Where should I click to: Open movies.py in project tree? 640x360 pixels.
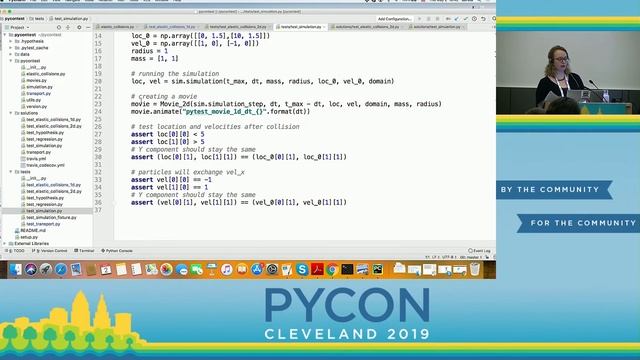(36, 80)
